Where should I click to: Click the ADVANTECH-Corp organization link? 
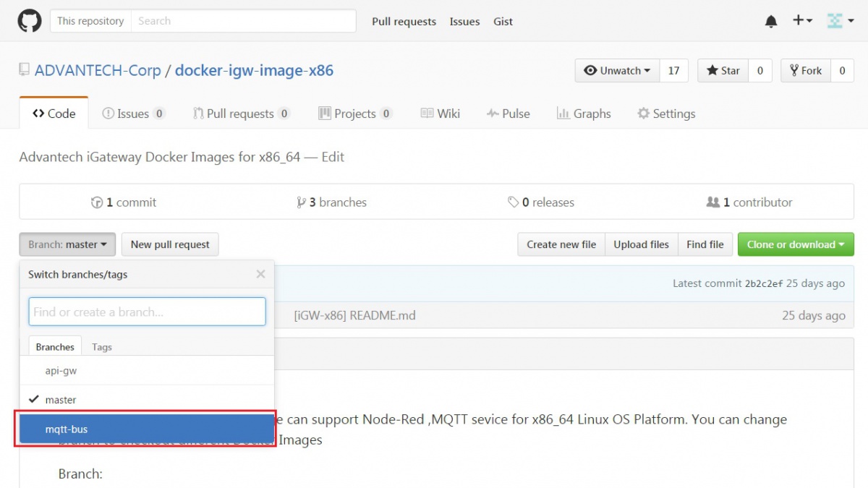click(x=98, y=71)
